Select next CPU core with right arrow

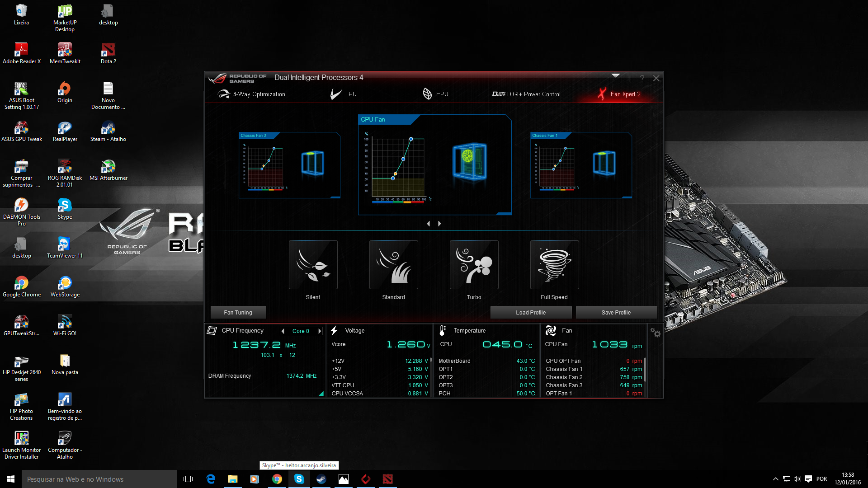click(320, 331)
